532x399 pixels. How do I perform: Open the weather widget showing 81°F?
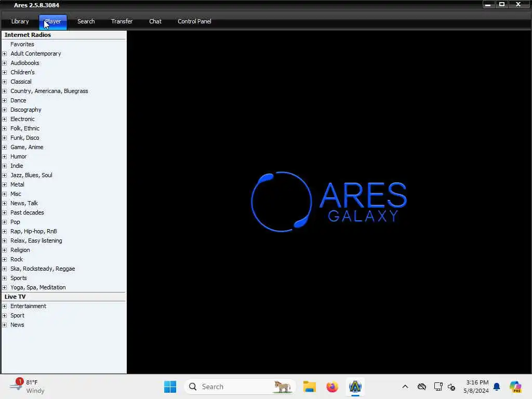pos(27,387)
